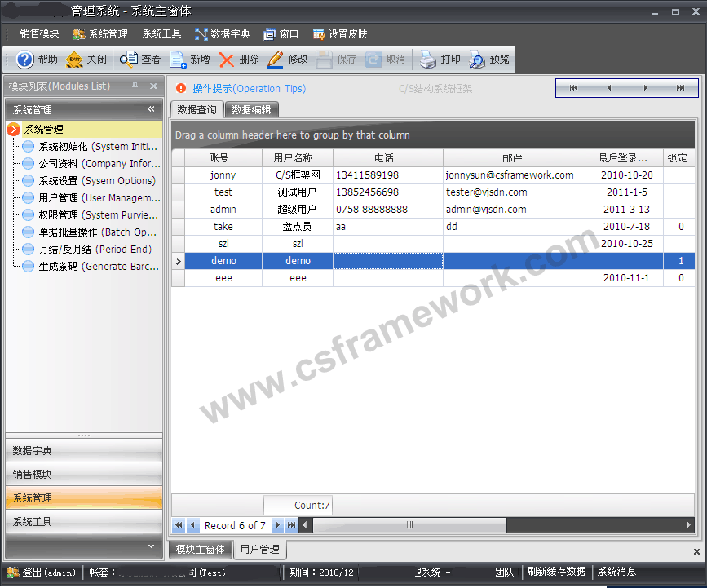The height and width of the screenshot is (588, 707).
Task: Click the Delete (删除) red X icon
Action: pyautogui.click(x=227, y=60)
